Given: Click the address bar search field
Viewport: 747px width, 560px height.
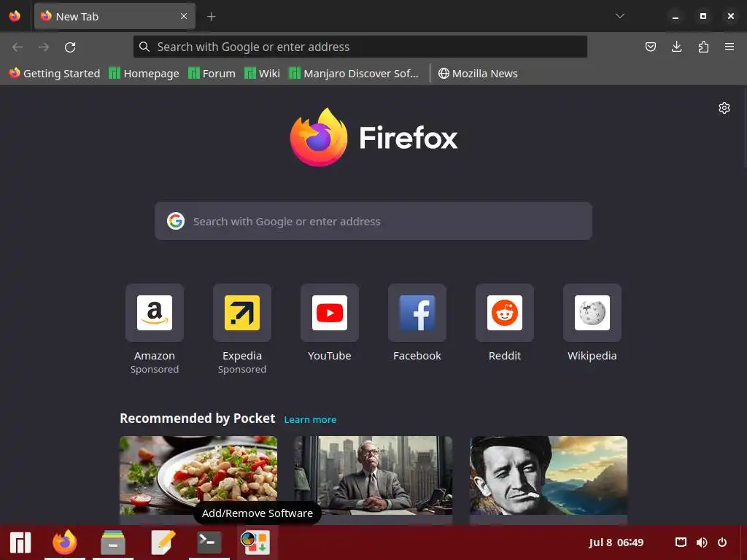Looking at the screenshot, I should 360,47.
